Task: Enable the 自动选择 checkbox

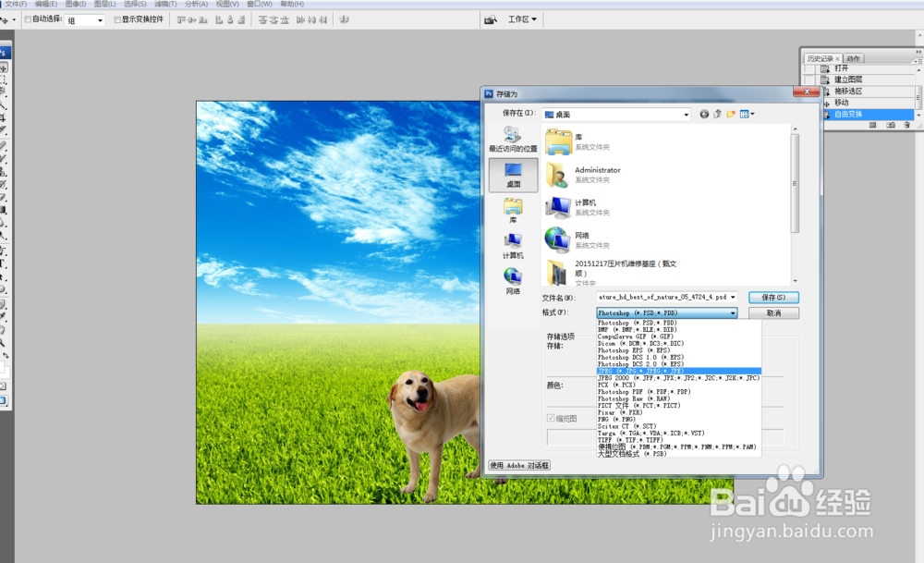Action: pos(28,19)
